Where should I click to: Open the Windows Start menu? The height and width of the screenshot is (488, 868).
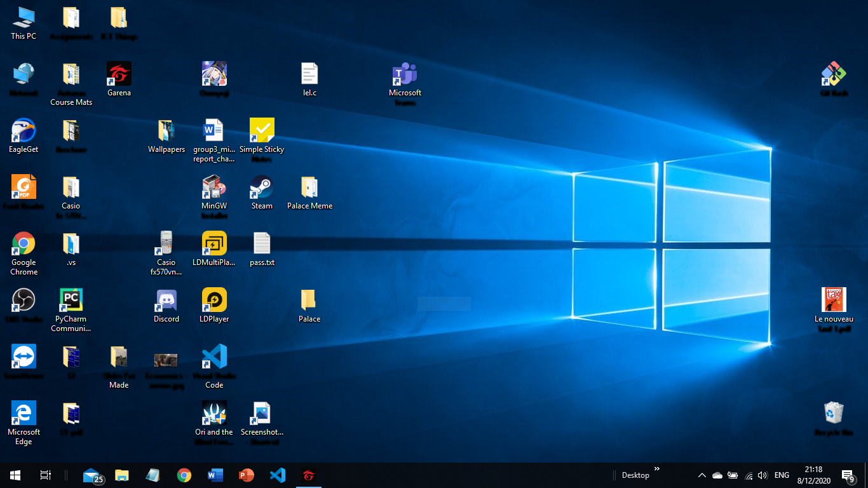15,475
